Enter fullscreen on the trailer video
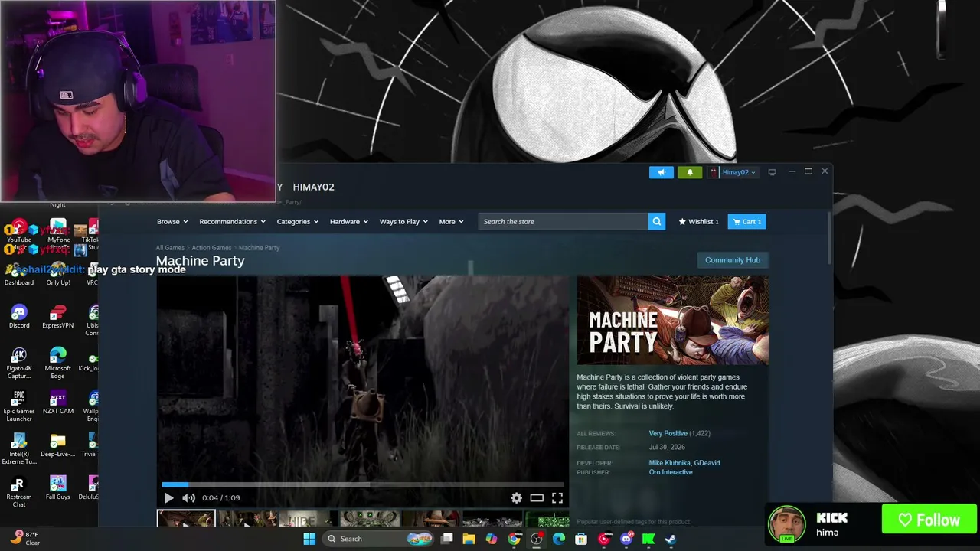This screenshot has width=980, height=551. pos(557,498)
